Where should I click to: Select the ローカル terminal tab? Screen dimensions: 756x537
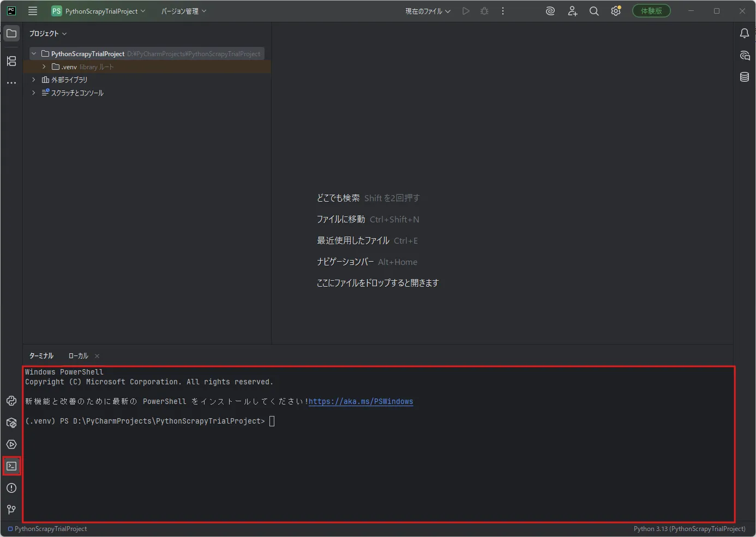pyautogui.click(x=79, y=356)
